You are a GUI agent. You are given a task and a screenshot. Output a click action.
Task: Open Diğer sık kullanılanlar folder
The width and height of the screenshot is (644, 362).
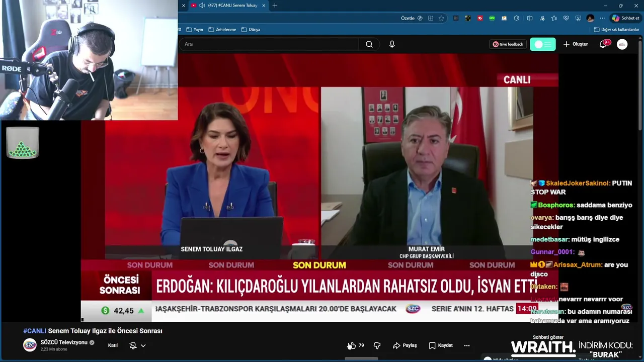pyautogui.click(x=616, y=30)
